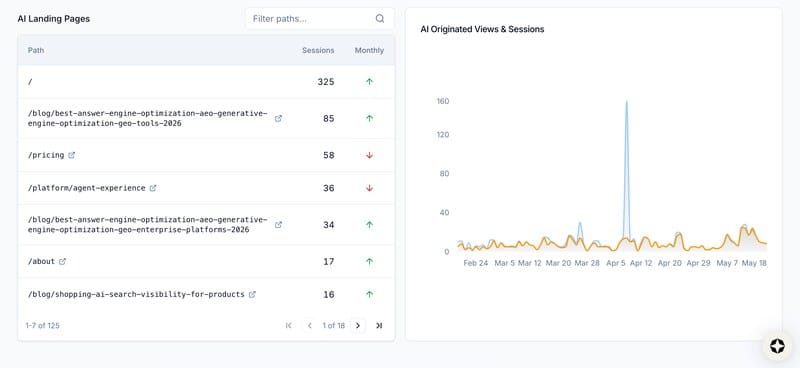Screen dimensions: 800x368
Task: Click the AI Originated Views & Sessions title
Action: 482,29
